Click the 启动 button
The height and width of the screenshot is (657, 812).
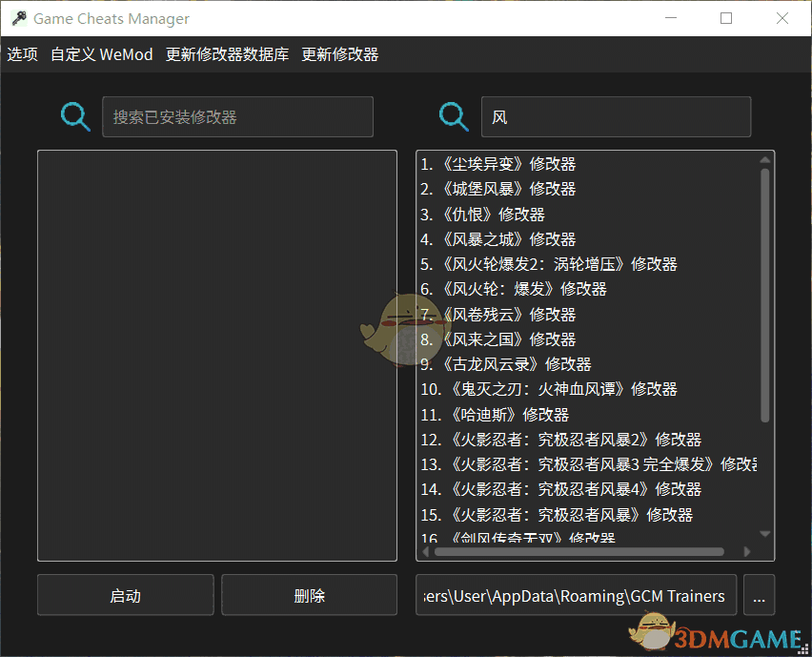[x=125, y=595]
